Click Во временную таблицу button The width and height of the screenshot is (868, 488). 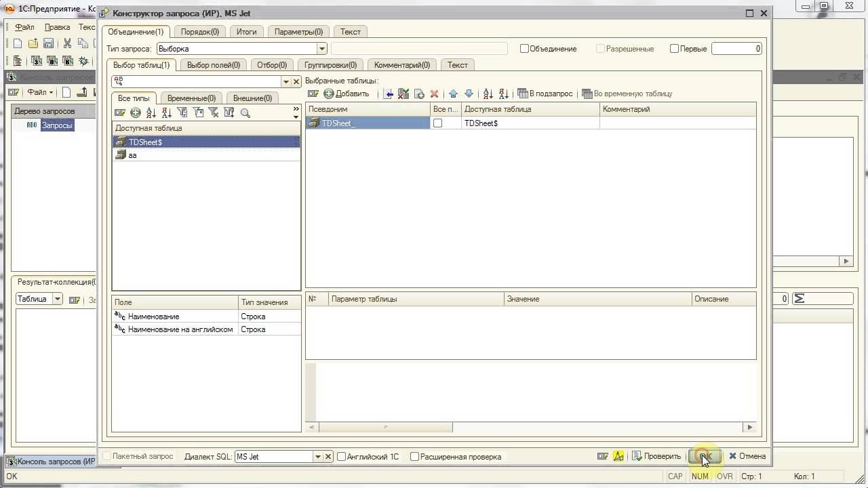(x=627, y=94)
